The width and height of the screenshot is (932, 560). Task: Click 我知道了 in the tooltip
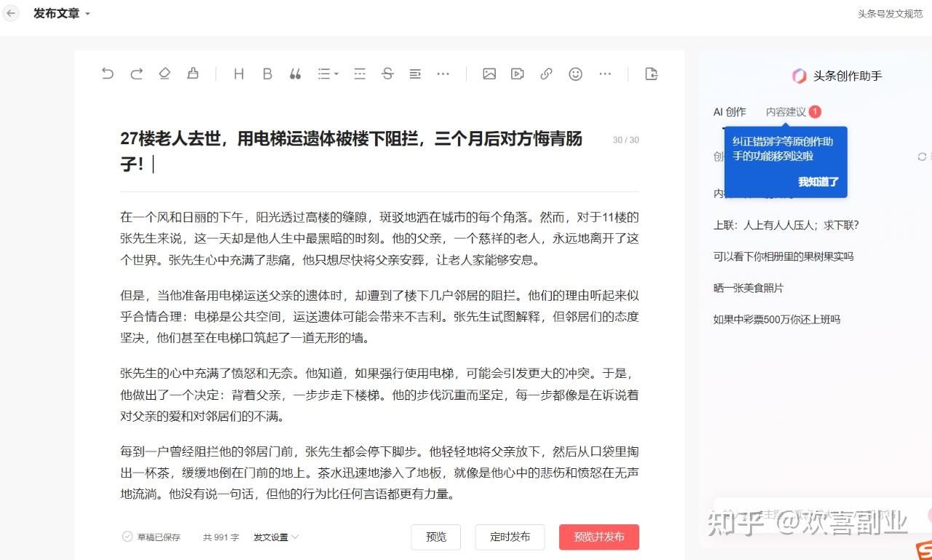pos(818,182)
